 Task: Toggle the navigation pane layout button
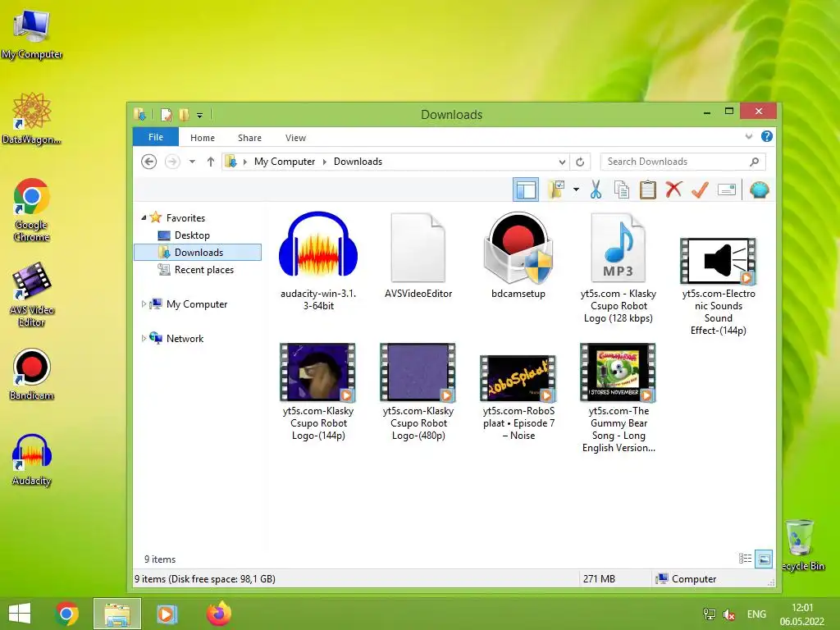point(526,189)
